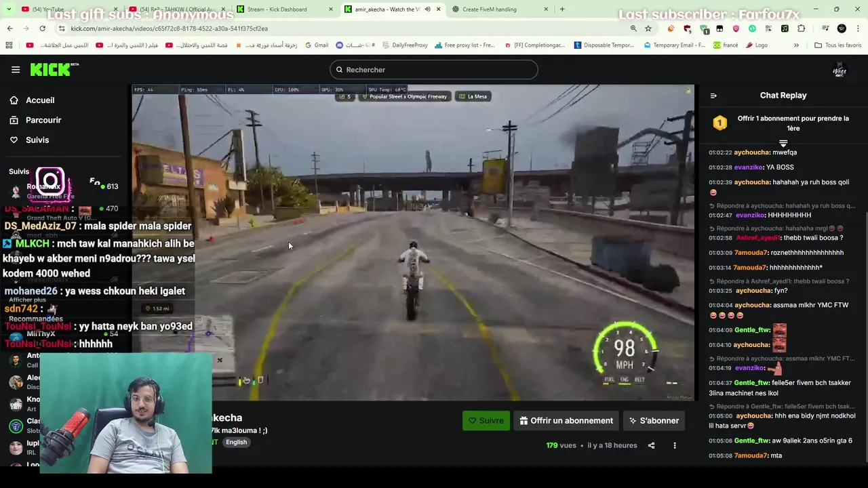Image resolution: width=868 pixels, height=488 pixels.
Task: Go forward in browser history
Action: click(x=26, y=28)
